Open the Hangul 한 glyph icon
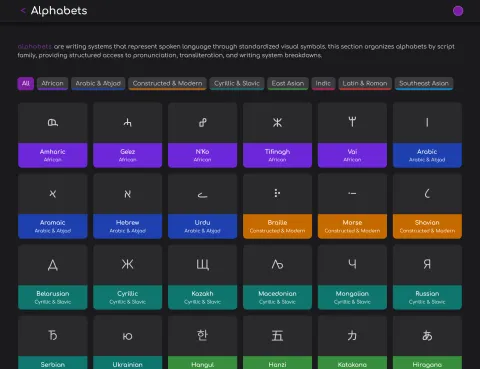Screen dimensions: 480x369 [x=203, y=335]
